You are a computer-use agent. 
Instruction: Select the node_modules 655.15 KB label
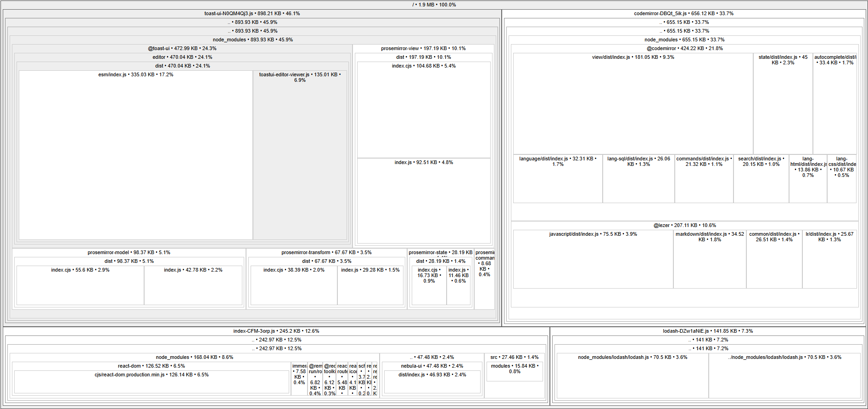(x=684, y=40)
